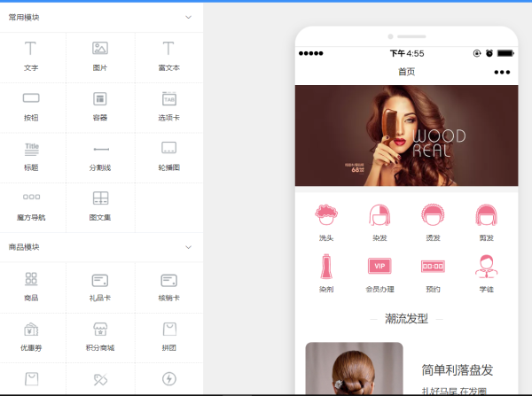Pick the price tag discount module icon
Viewport: 532px width, 396px height.
(x=100, y=379)
